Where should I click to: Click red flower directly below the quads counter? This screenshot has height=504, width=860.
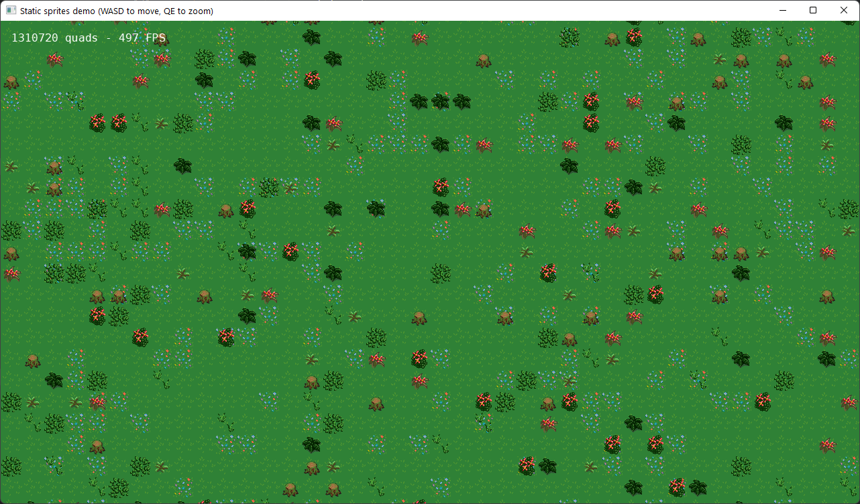pyautogui.click(x=54, y=60)
